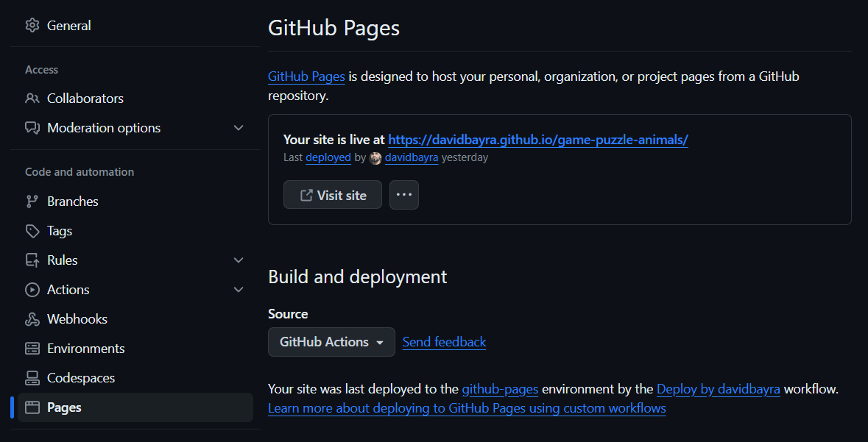868x442 pixels.
Task: Click Learn more about custom workflows link
Action: [x=467, y=408]
